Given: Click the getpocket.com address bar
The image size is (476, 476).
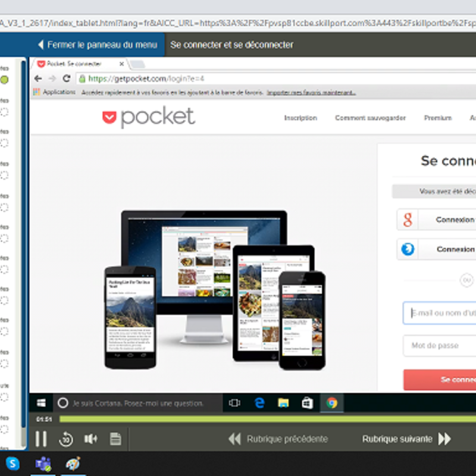Looking at the screenshot, I should 275,79.
